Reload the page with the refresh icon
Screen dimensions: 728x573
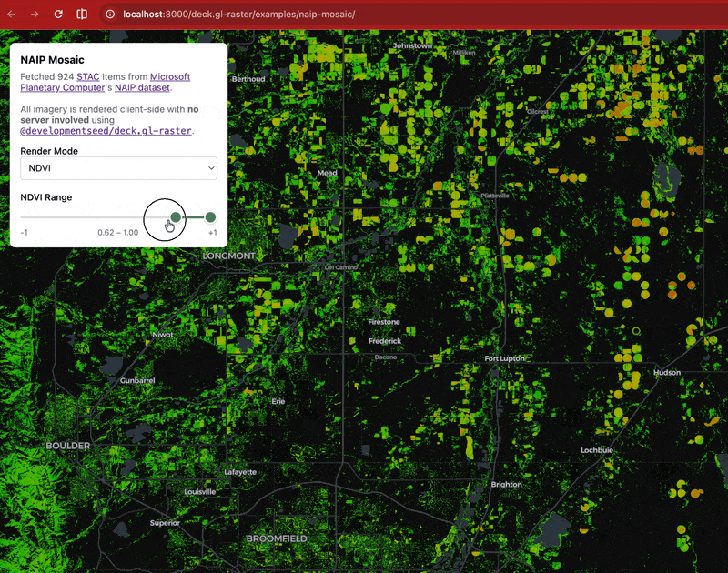pyautogui.click(x=58, y=15)
